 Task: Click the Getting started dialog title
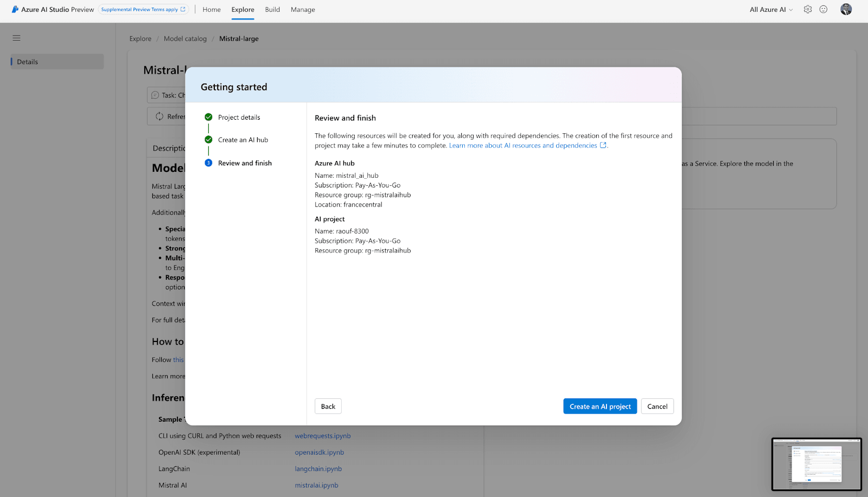tap(234, 87)
